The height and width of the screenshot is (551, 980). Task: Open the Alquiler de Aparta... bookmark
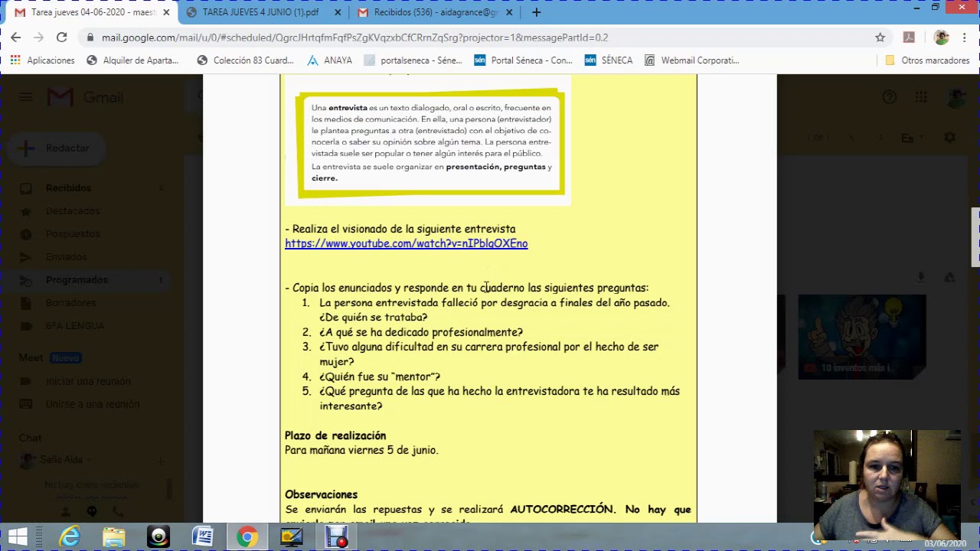pyautogui.click(x=132, y=60)
